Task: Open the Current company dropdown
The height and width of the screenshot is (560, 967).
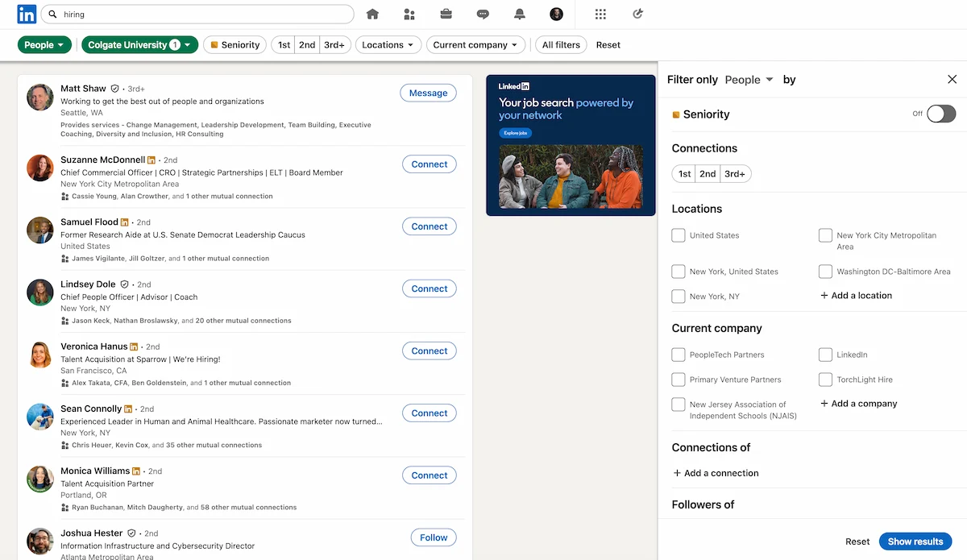Action: [x=475, y=44]
